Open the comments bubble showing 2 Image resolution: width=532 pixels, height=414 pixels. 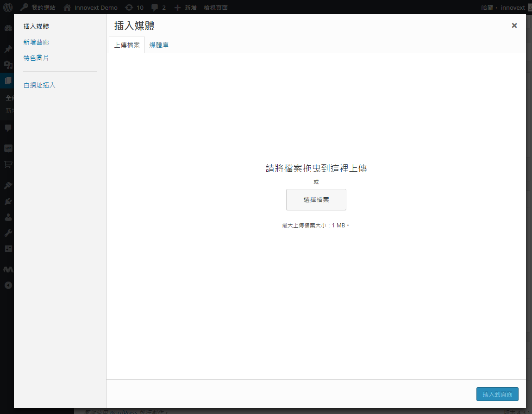point(158,7)
